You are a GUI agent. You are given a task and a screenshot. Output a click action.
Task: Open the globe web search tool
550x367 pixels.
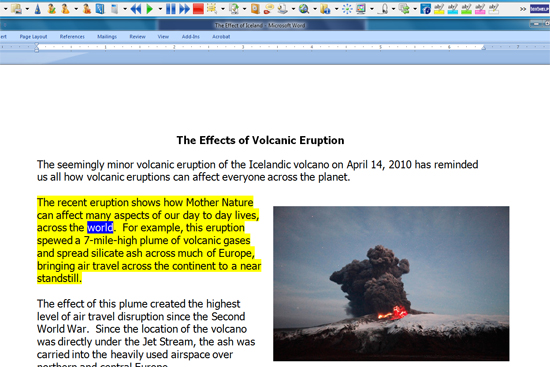coord(304,9)
